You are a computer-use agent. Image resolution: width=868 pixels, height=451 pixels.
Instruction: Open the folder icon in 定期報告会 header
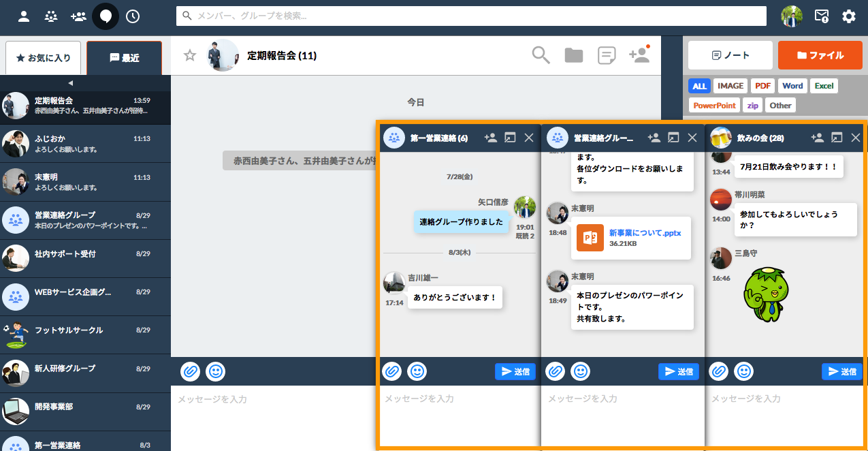pyautogui.click(x=574, y=55)
